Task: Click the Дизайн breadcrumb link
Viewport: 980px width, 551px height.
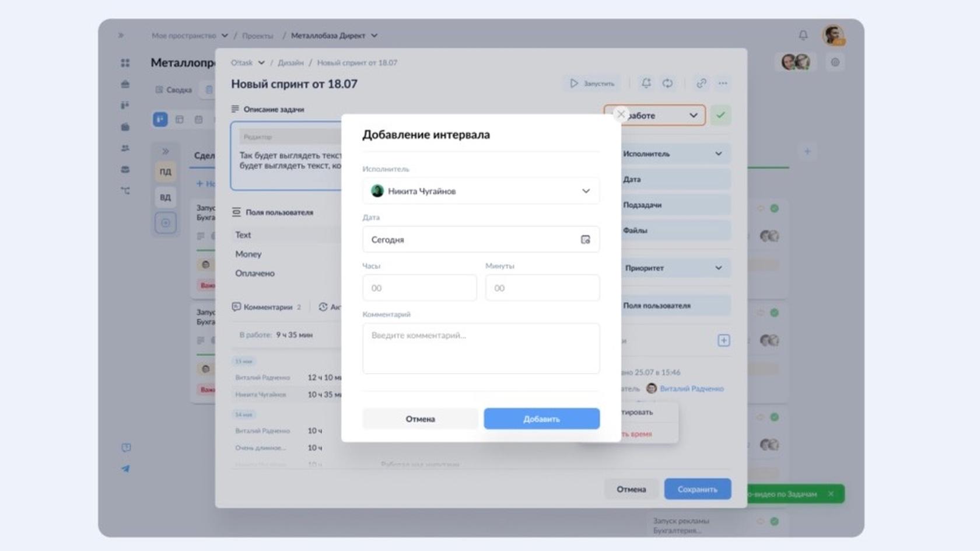Action: [290, 62]
